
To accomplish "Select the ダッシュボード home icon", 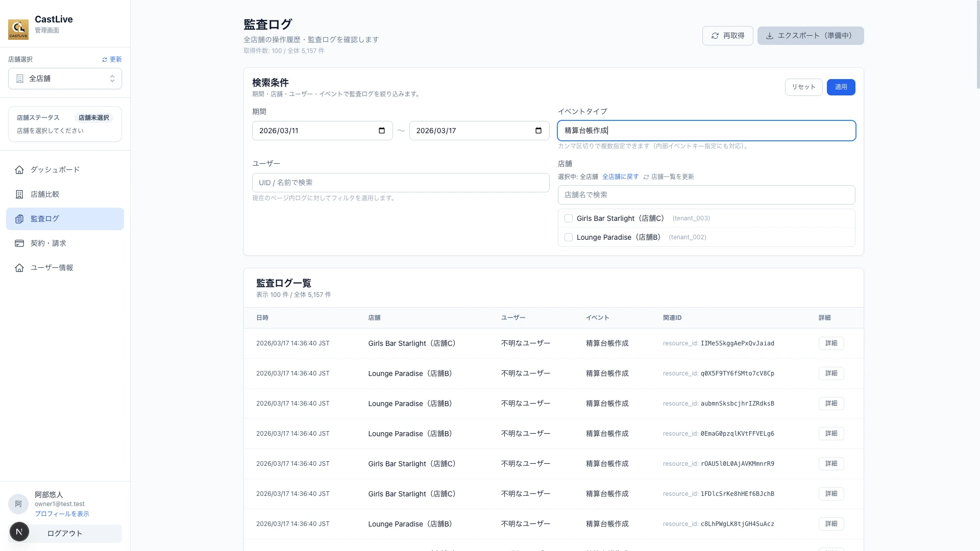I will point(19,169).
